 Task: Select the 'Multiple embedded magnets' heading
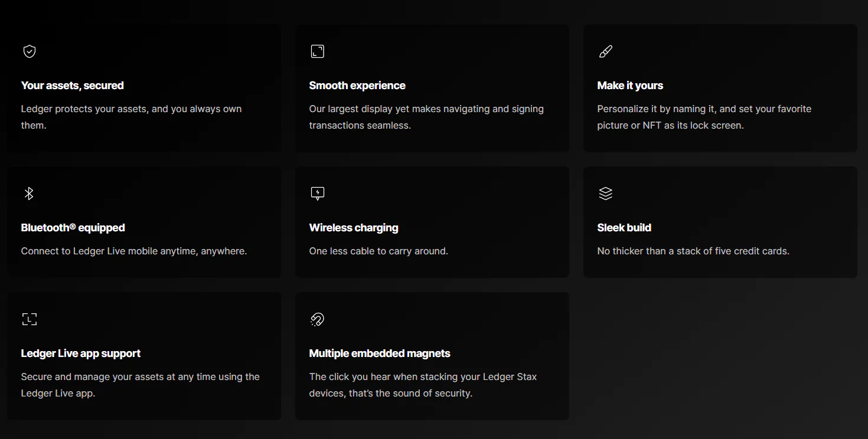point(380,353)
